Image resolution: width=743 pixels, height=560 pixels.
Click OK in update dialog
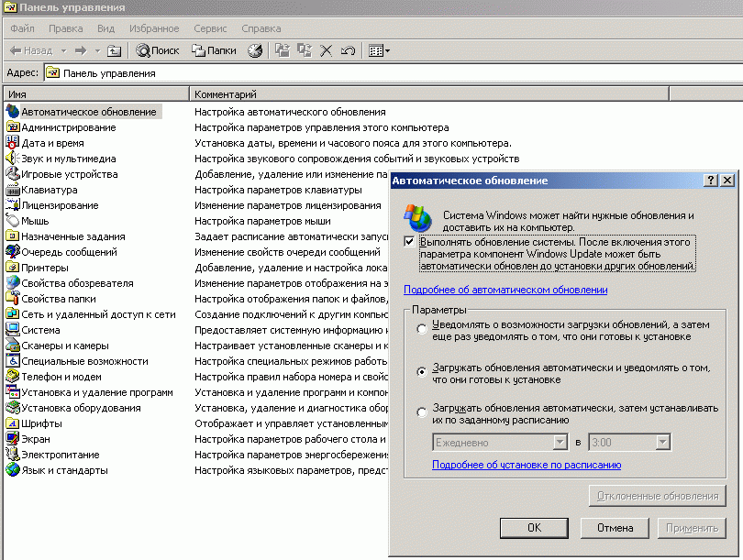point(534,527)
